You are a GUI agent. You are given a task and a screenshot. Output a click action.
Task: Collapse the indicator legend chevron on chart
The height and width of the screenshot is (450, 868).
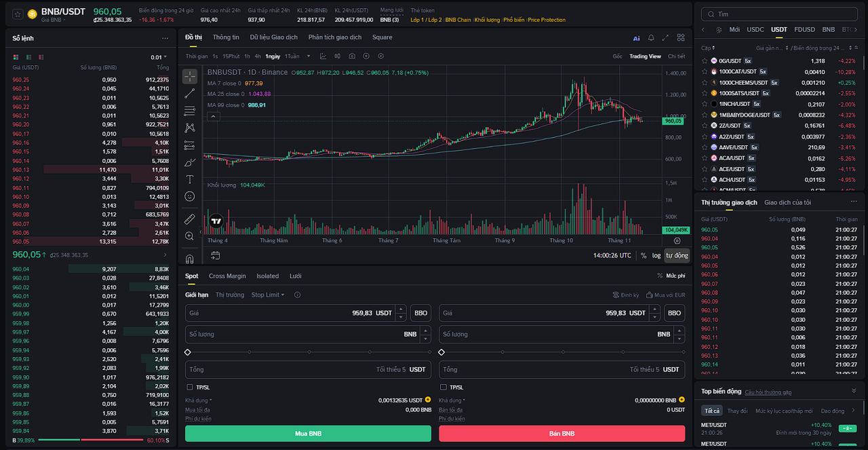tap(213, 116)
